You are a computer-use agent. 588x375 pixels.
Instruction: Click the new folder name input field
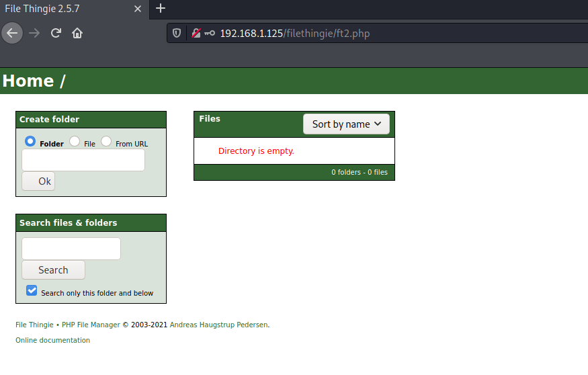(x=83, y=160)
